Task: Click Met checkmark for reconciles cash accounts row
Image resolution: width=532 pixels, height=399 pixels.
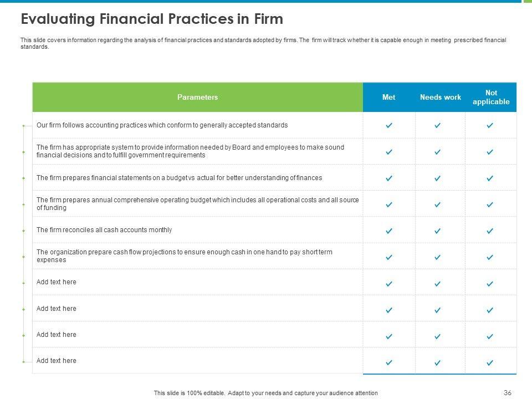Action: [x=389, y=231]
